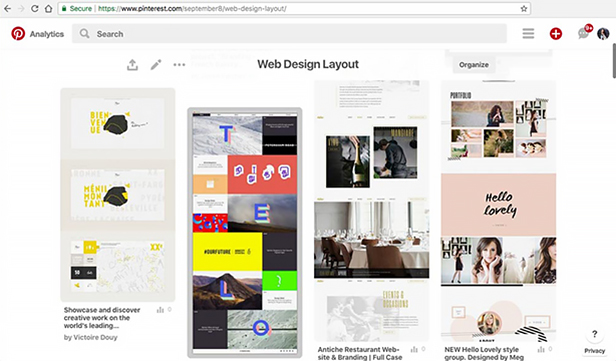Open the colorful T E L O pin thumbnail
The image size is (616, 361).
[x=245, y=233]
